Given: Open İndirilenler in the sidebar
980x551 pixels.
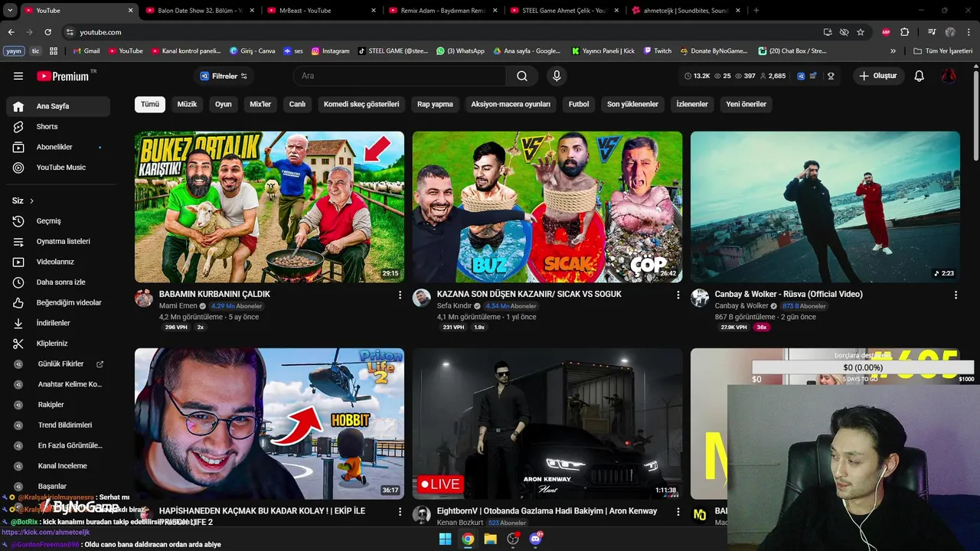Looking at the screenshot, I should [58, 323].
